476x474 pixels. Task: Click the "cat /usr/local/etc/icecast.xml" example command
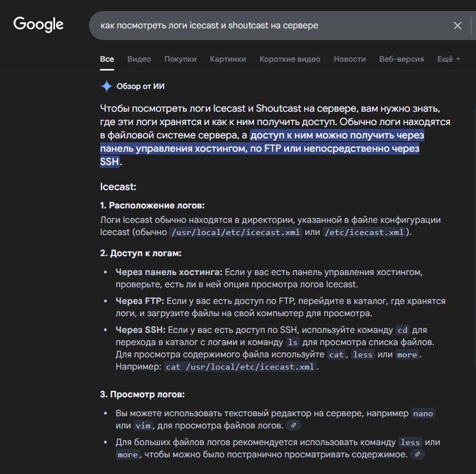point(240,367)
